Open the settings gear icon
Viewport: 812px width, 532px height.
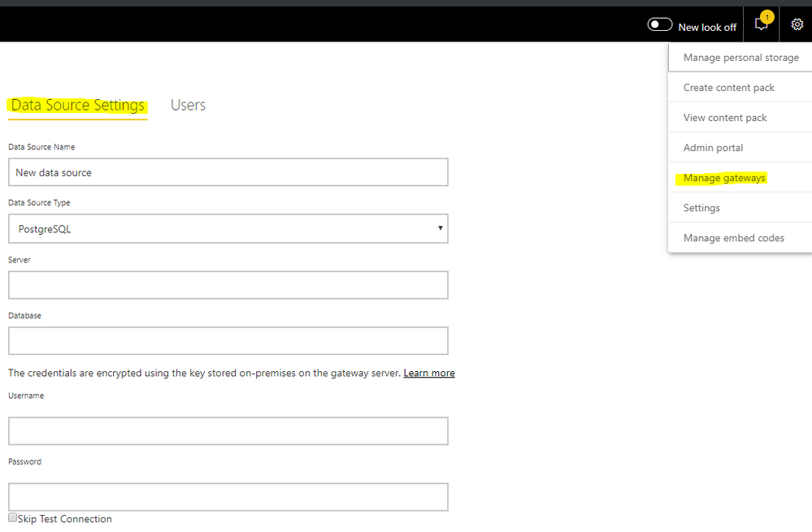coord(797,24)
